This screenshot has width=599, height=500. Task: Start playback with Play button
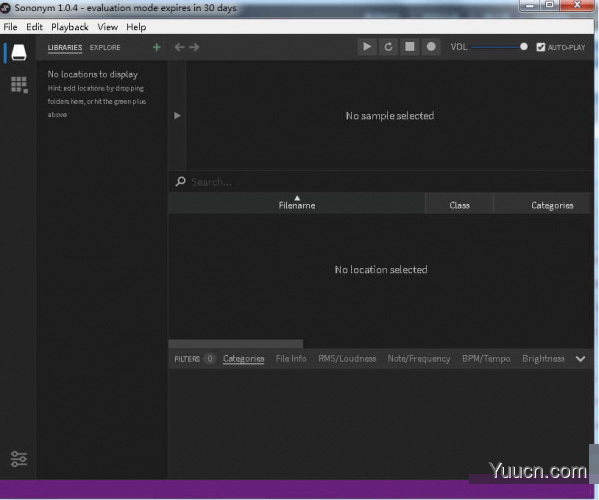click(x=367, y=47)
